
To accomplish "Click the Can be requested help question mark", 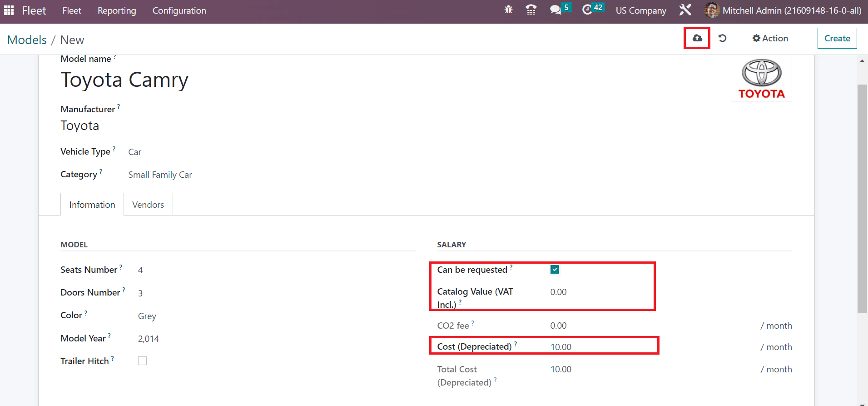I will coord(511,267).
